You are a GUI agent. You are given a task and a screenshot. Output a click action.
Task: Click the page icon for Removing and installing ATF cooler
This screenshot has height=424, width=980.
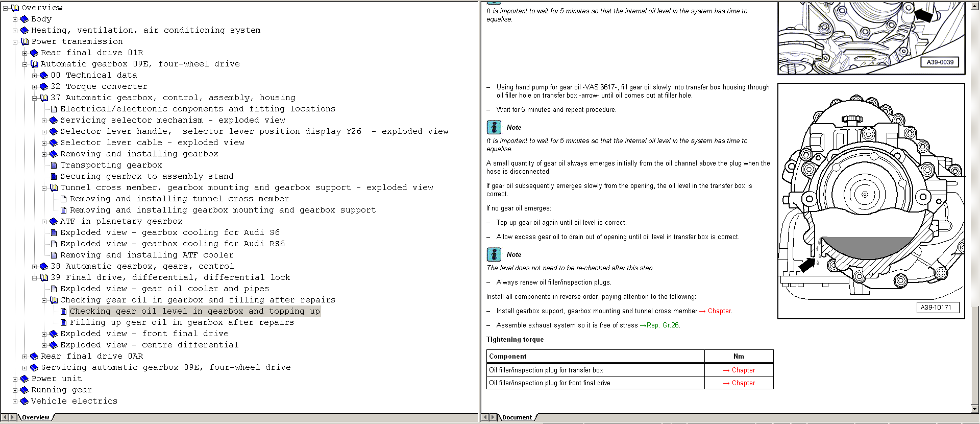pyautogui.click(x=54, y=255)
